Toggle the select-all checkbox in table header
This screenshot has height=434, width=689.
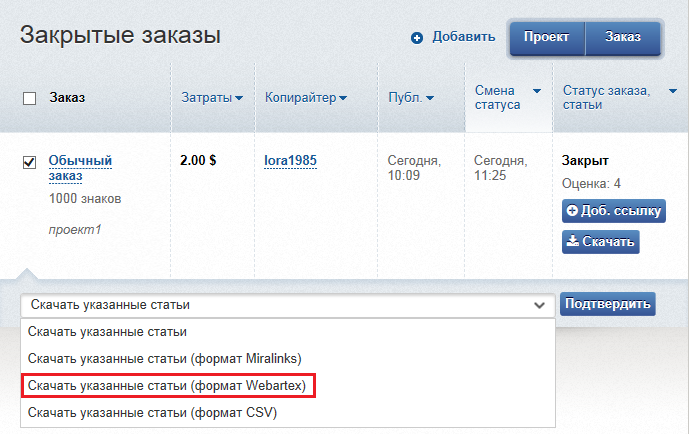tap(29, 98)
